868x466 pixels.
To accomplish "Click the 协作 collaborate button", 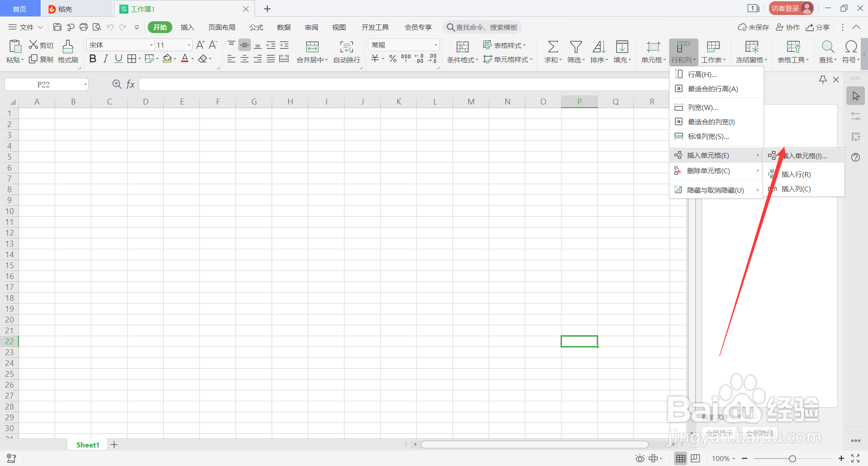I will [788, 27].
